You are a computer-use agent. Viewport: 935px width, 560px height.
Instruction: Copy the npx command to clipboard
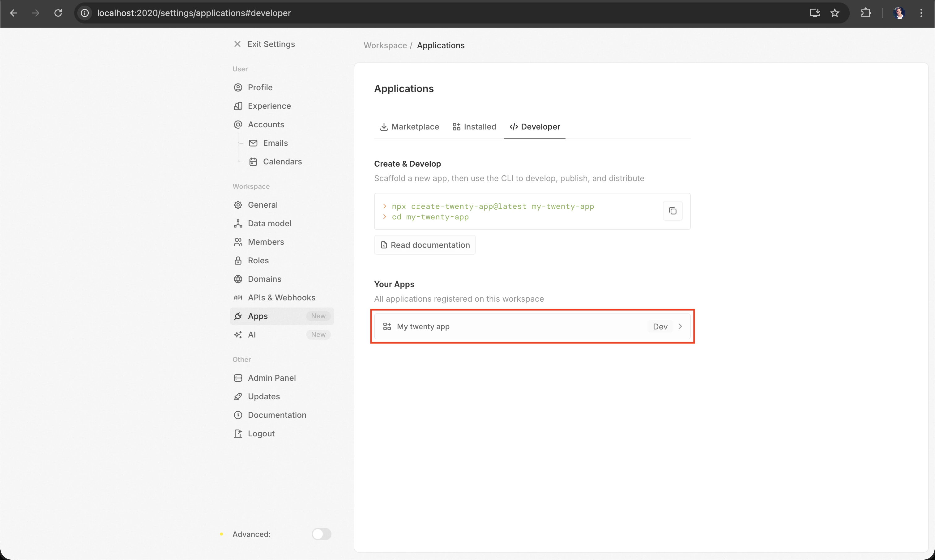672,211
